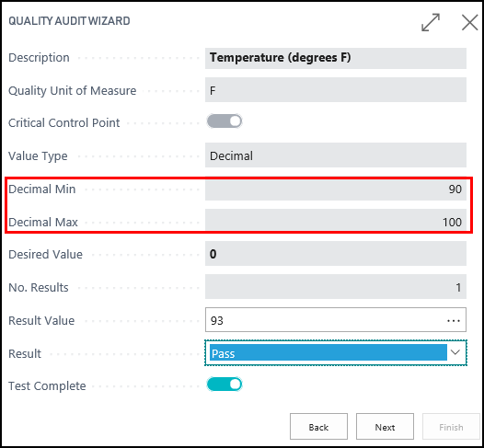This screenshot has width=484, height=448.
Task: Click the Quality Unit of Measure label
Action: 72,91
